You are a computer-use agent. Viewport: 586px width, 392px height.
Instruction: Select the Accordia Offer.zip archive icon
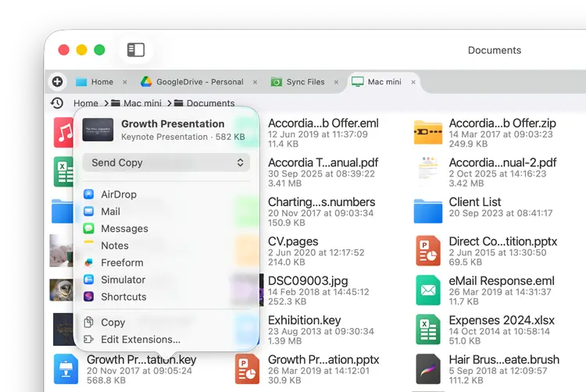coord(428,133)
